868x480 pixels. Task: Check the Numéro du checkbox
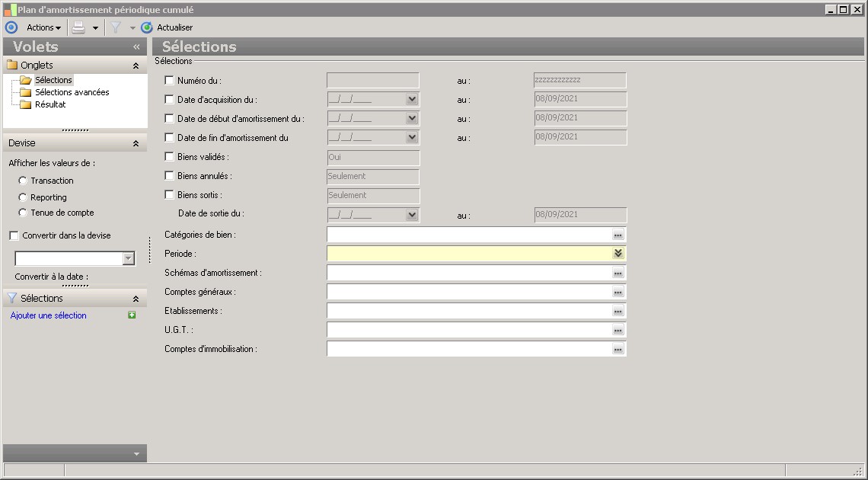pos(169,80)
